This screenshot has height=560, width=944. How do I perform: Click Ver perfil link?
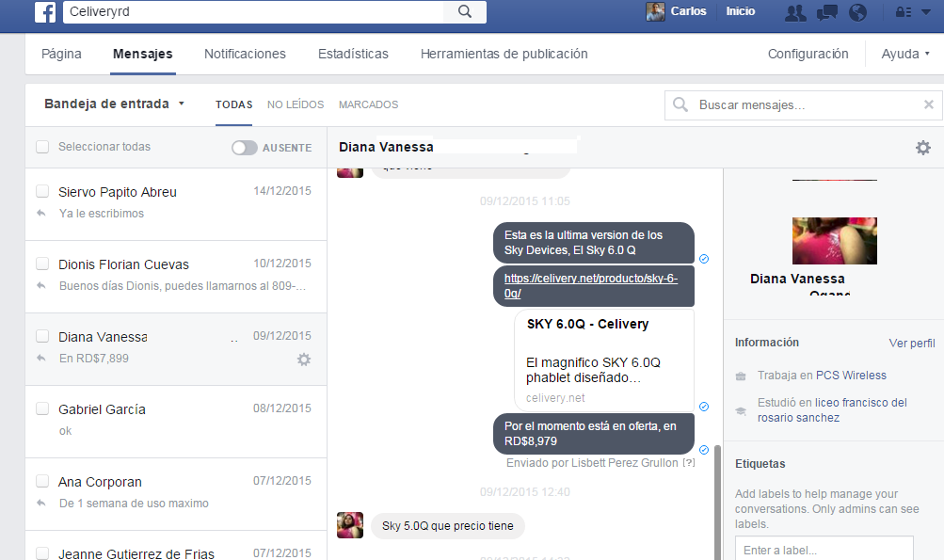[x=911, y=344]
